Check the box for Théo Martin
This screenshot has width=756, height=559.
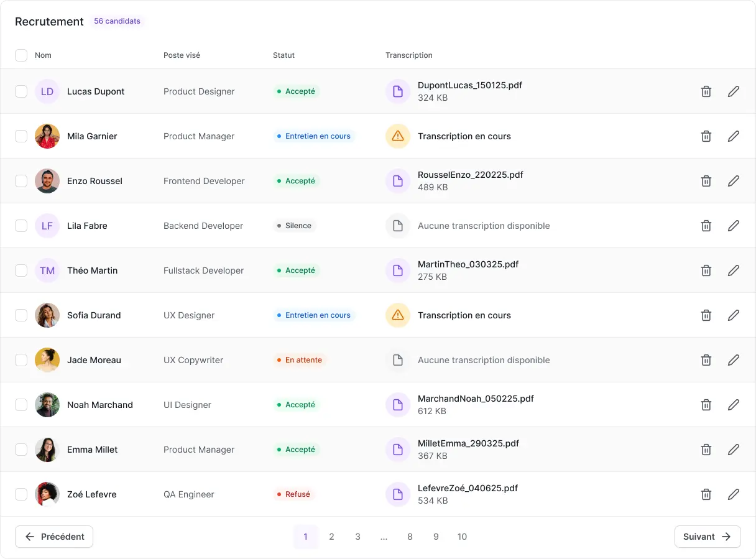[x=21, y=270]
